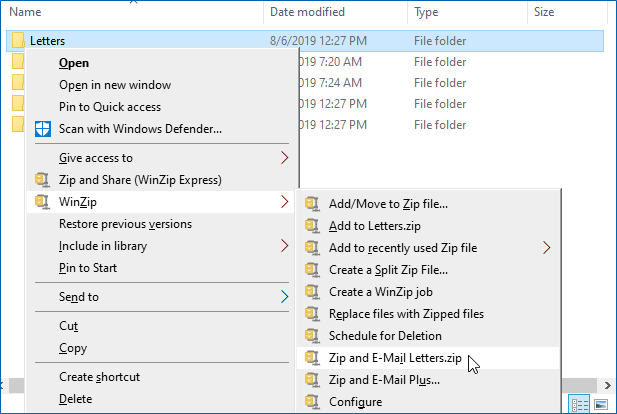This screenshot has width=617, height=414.
Task: Expand the Include in library submenu arrow
Action: [284, 246]
